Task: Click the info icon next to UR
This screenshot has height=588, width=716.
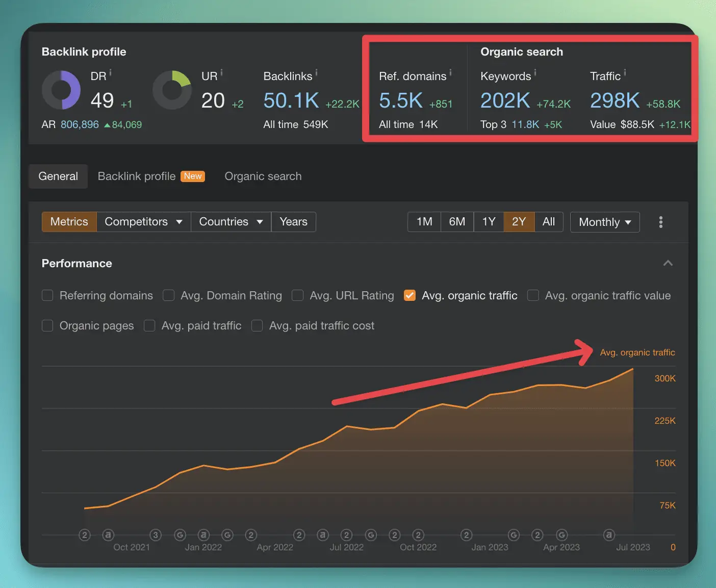Action: [x=221, y=73]
